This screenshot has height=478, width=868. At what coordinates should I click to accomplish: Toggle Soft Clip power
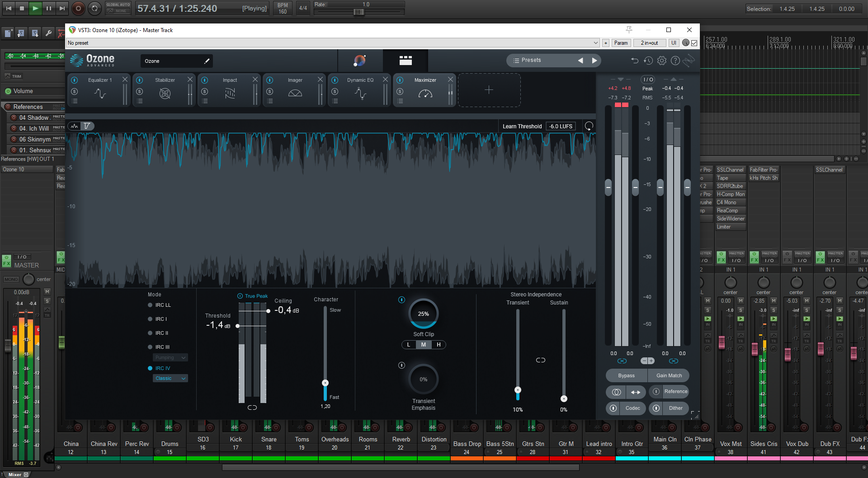pyautogui.click(x=401, y=300)
